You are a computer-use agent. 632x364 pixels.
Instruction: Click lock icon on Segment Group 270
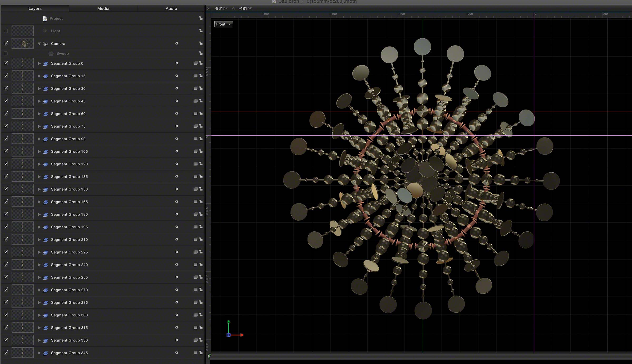click(201, 290)
